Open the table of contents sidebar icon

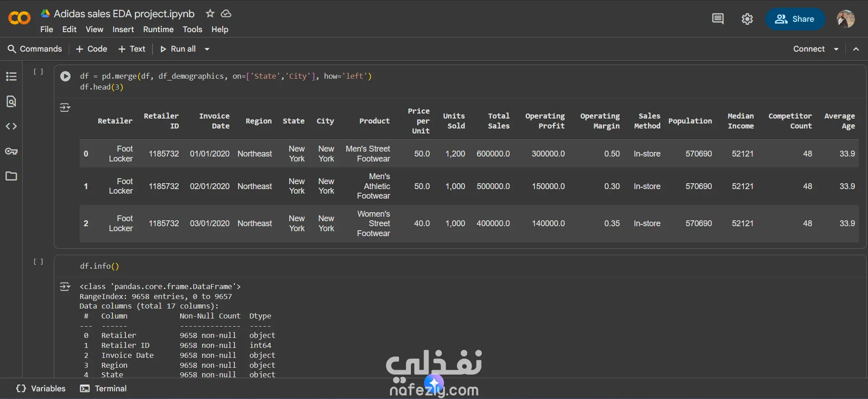point(11,76)
